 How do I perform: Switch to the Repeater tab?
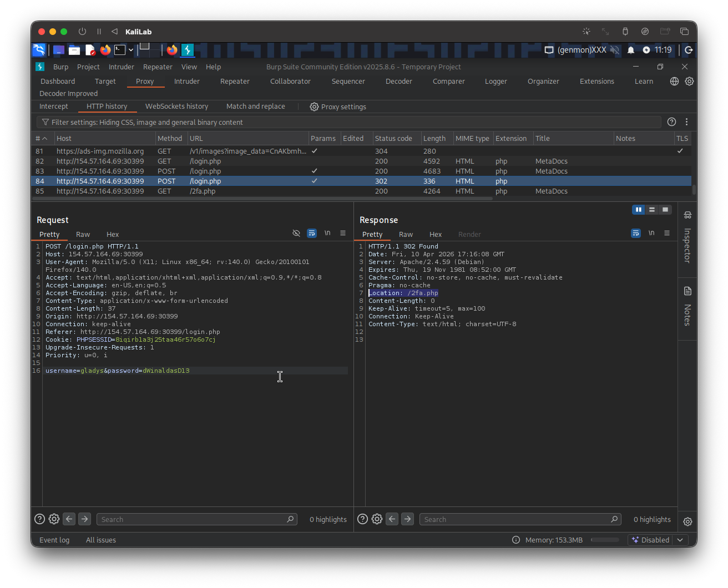[x=235, y=81]
